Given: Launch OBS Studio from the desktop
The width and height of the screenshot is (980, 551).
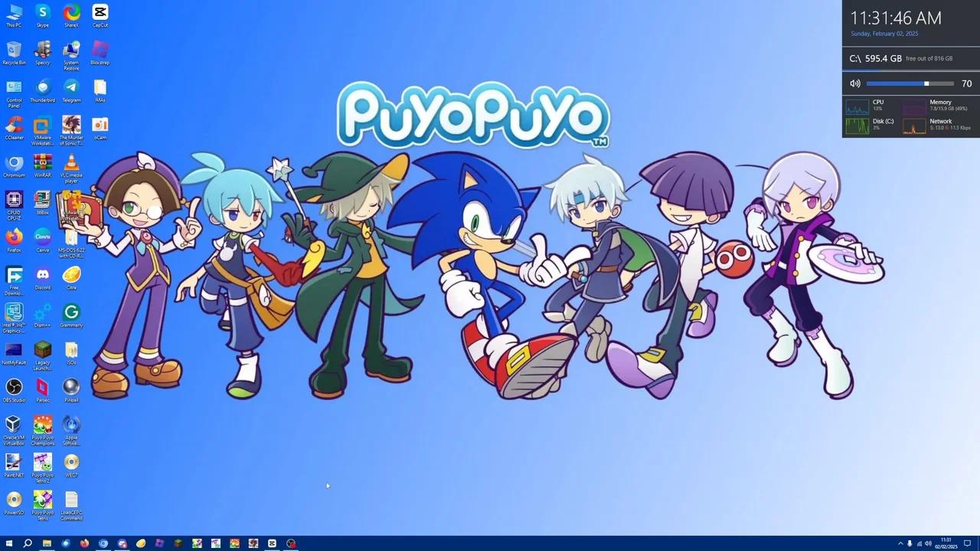Looking at the screenshot, I should (14, 387).
